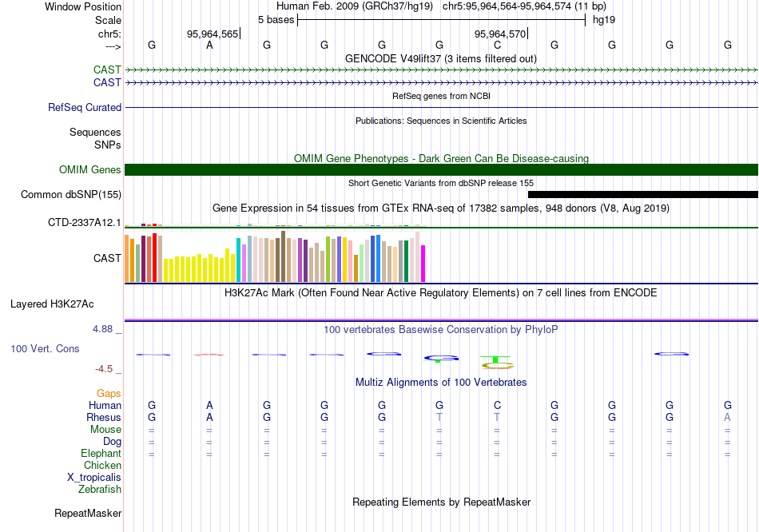Select the Elephant alignment row label
This screenshot has height=532, width=759.
(x=101, y=453)
